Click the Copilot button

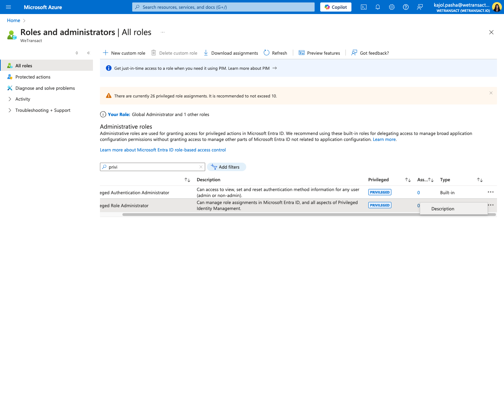336,7
